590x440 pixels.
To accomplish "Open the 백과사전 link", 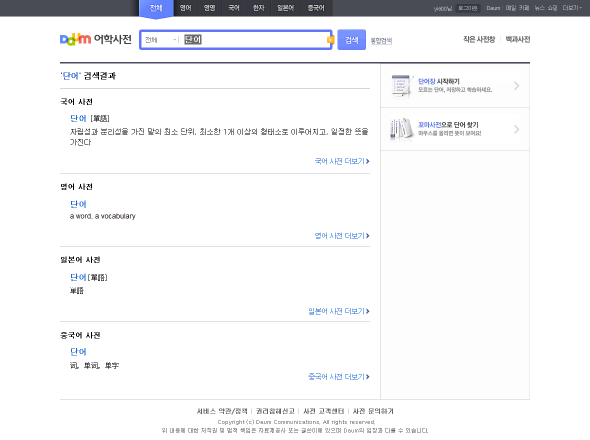I will tap(518, 39).
